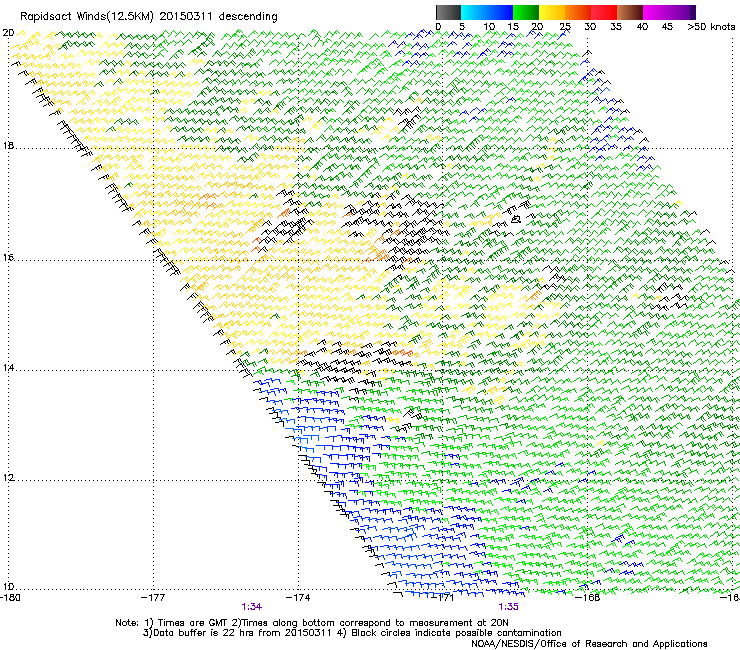Click the legend tick label '45'

coord(667,27)
